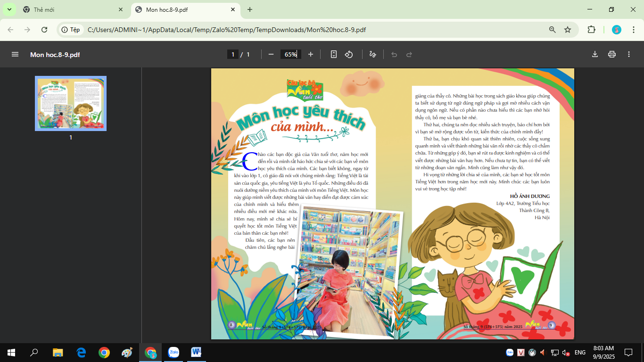The height and width of the screenshot is (362, 644).
Task: Open the Extensions puzzle icon
Action: coord(591,30)
